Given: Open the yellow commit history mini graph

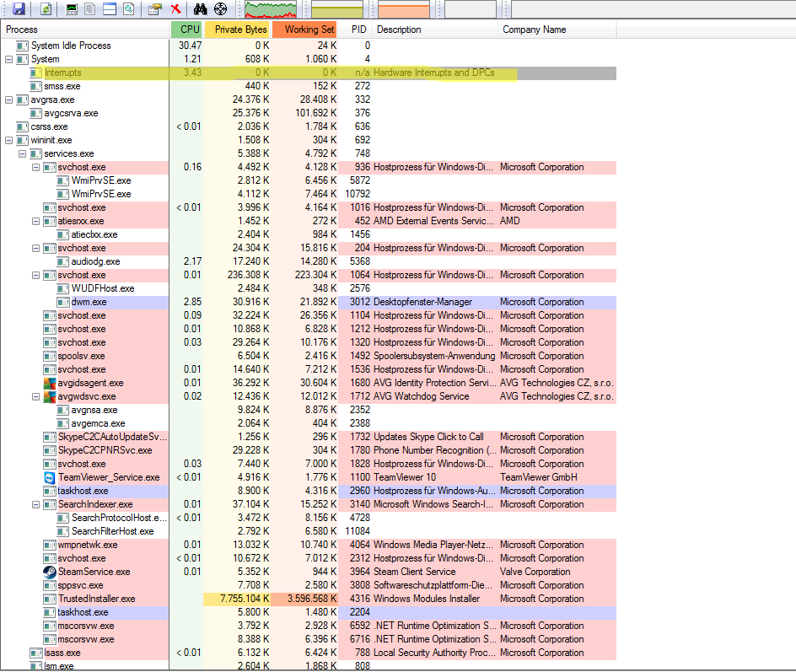Looking at the screenshot, I should coord(337,9).
